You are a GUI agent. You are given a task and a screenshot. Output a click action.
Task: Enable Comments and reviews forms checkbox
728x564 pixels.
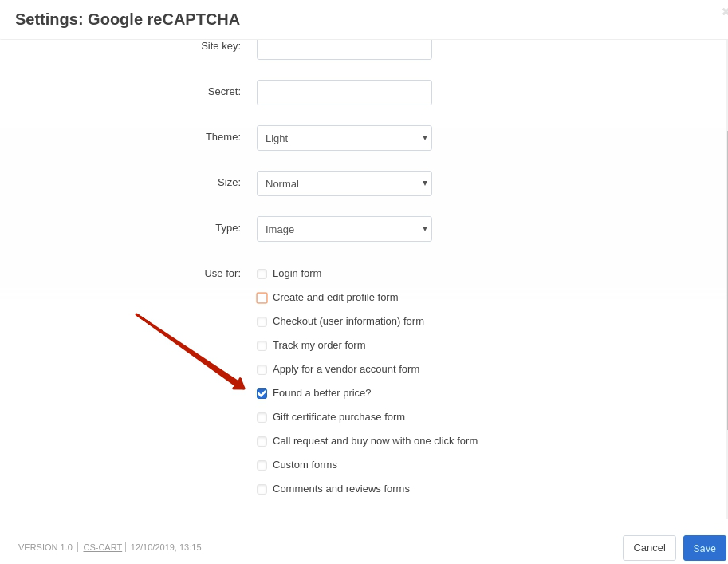[x=262, y=489]
